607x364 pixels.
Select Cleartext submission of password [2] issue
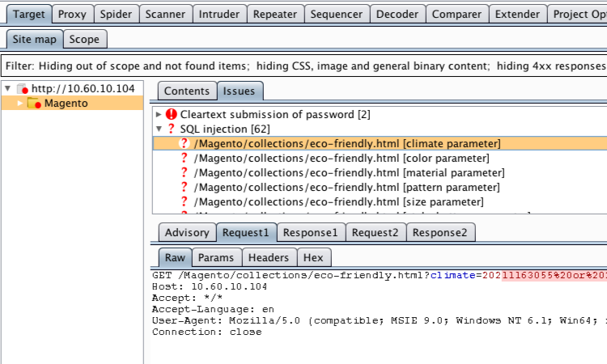275,115
